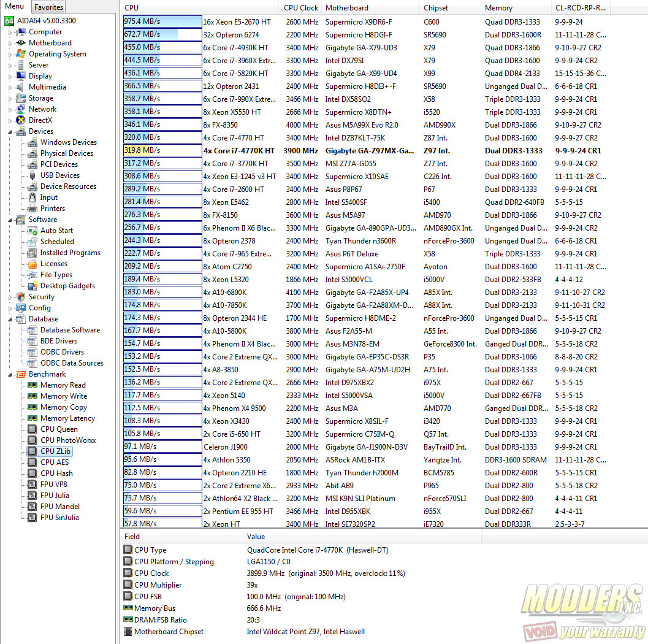Viewport: 648px width, 644px height.
Task: Collapse the Software tree node
Action: (x=10, y=220)
